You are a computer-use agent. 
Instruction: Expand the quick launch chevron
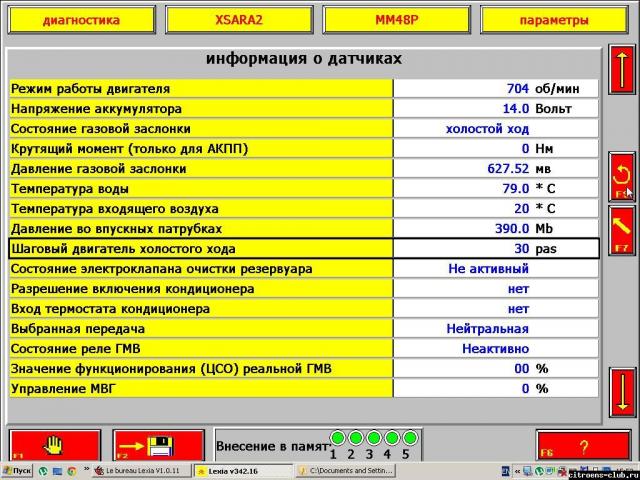(x=86, y=469)
